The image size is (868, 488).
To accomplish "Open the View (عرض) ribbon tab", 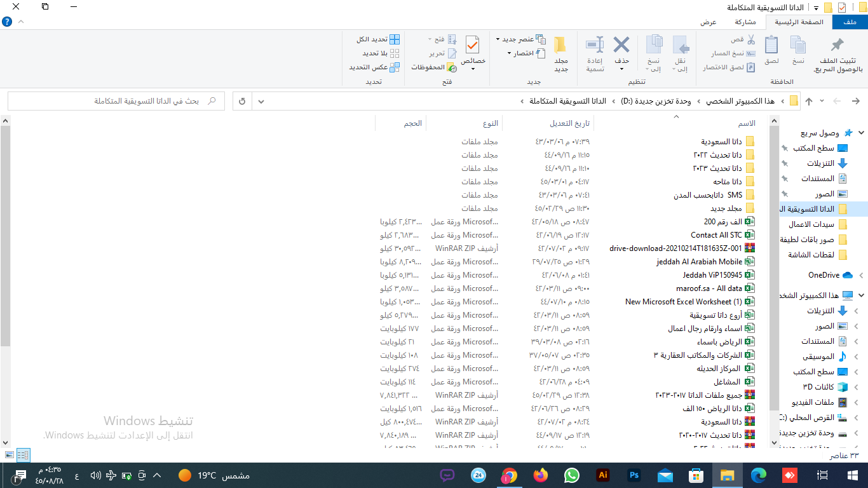I will [x=709, y=22].
